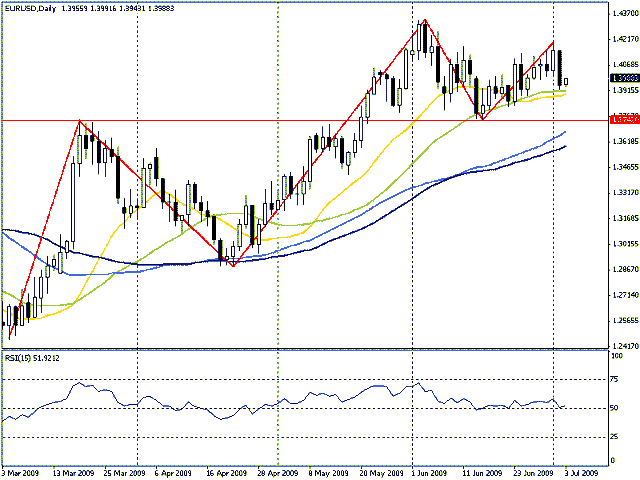Click the black current price tag on axis
This screenshot has width=640, height=480.
click(x=624, y=78)
